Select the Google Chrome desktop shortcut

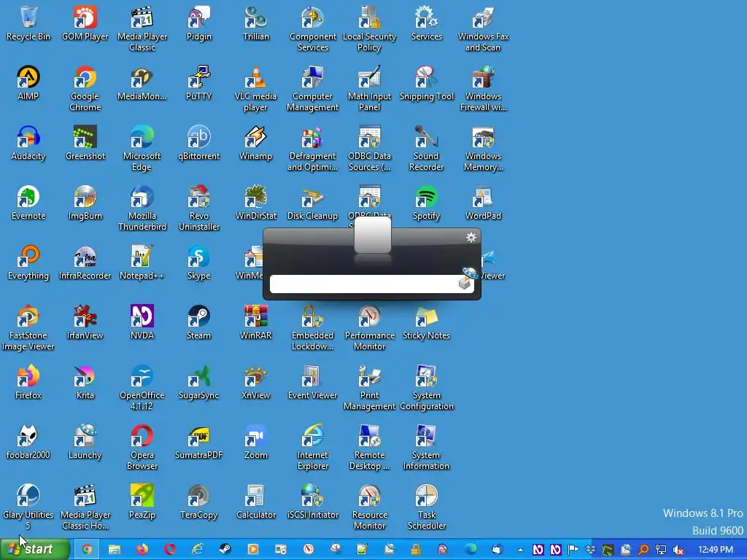click(85, 89)
